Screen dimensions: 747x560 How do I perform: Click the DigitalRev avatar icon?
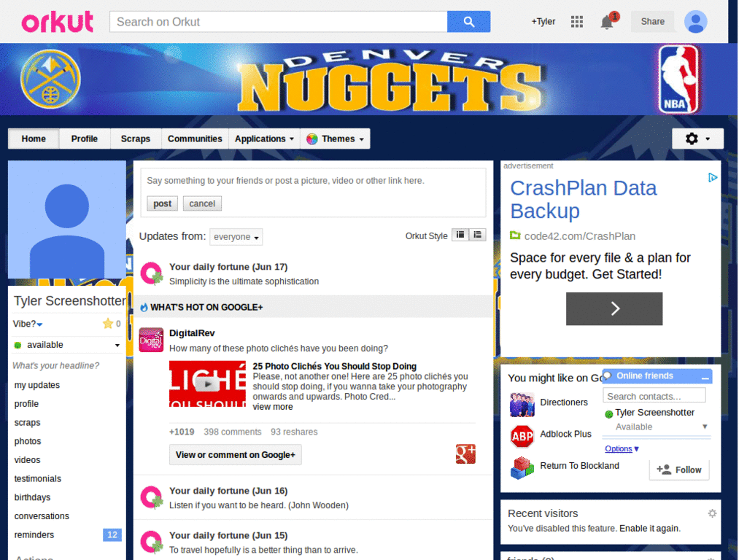click(151, 340)
